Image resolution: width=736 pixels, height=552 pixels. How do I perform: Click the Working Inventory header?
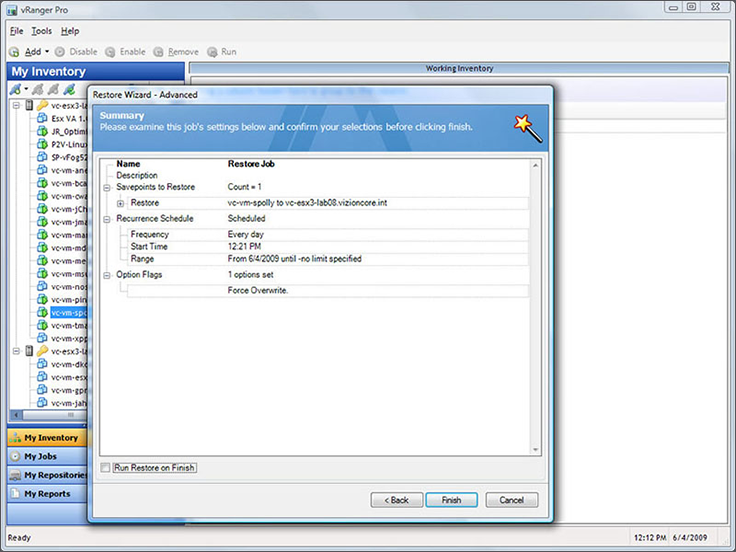click(x=459, y=69)
